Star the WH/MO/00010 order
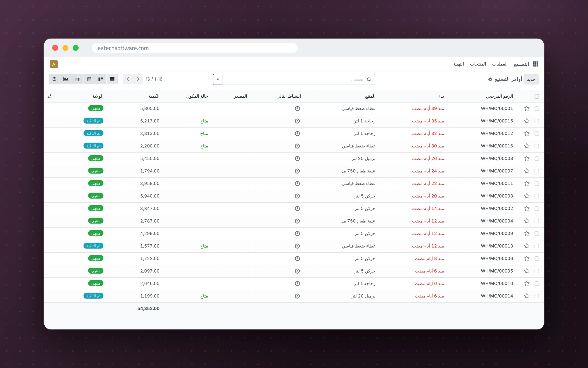588x368 pixels. pos(527,284)
